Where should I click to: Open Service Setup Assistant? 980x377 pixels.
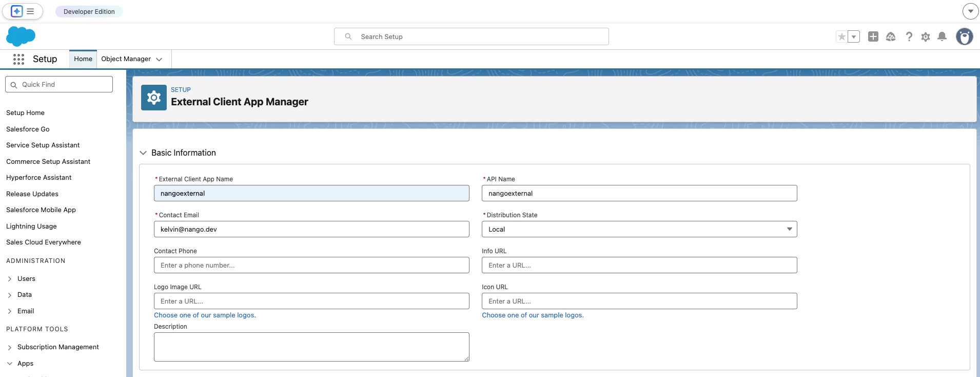pyautogui.click(x=43, y=145)
